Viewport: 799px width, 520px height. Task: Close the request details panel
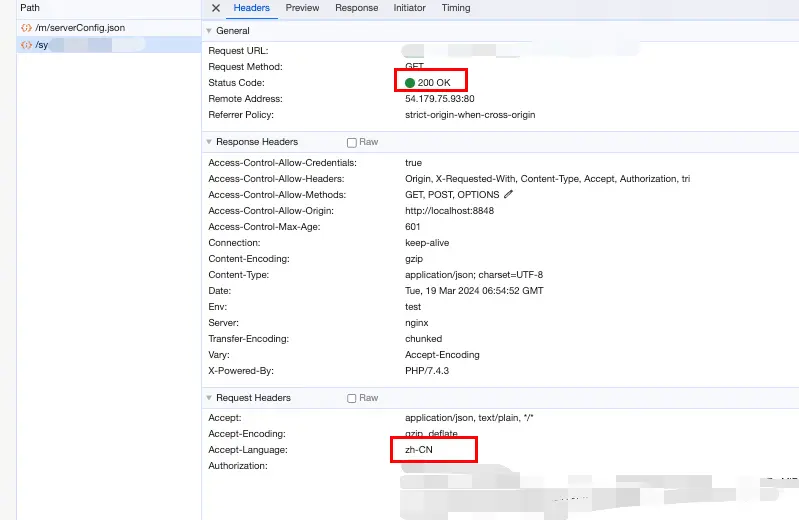click(x=216, y=8)
